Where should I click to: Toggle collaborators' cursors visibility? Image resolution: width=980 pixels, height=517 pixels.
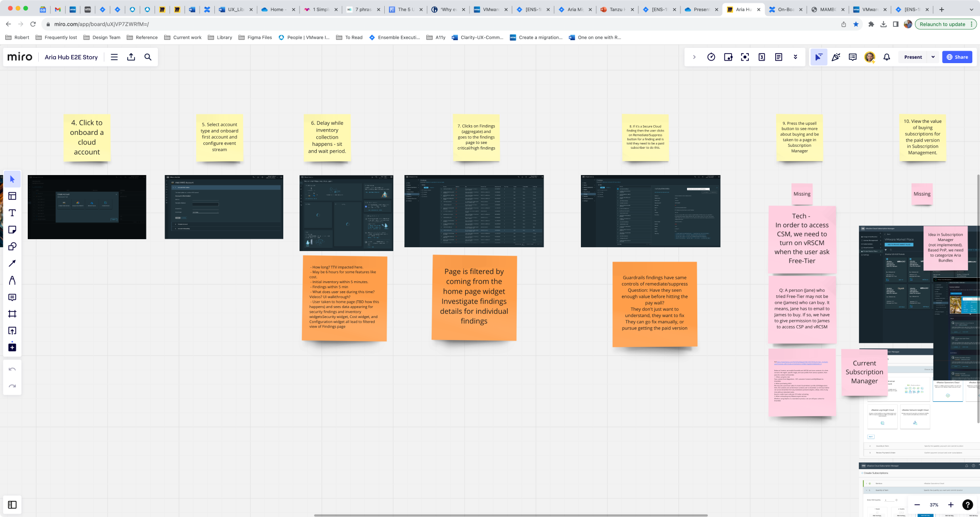click(819, 57)
